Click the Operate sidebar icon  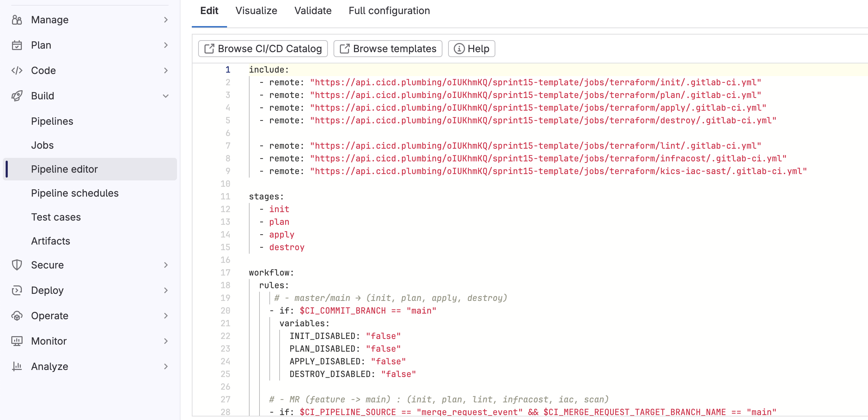tap(17, 316)
